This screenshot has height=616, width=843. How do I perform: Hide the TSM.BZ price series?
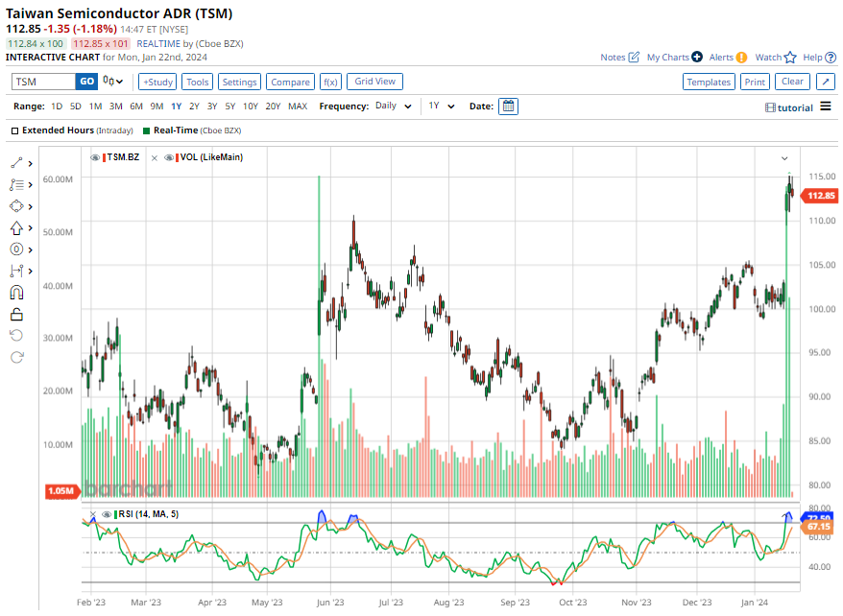point(95,157)
